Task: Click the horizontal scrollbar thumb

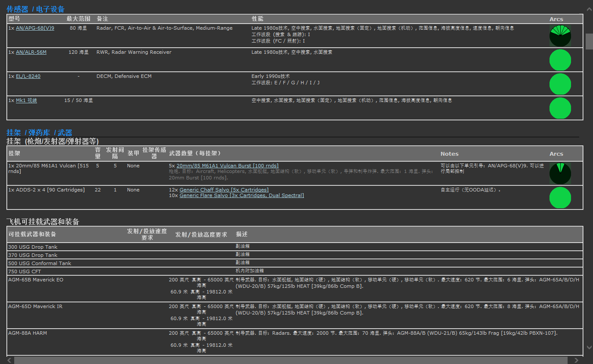Action: [x=291, y=360]
